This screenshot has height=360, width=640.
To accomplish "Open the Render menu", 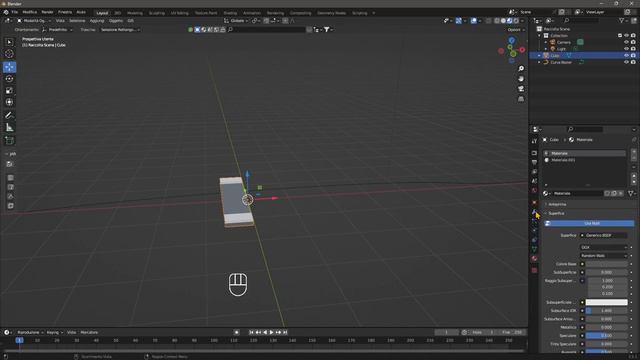I will tap(47, 12).
